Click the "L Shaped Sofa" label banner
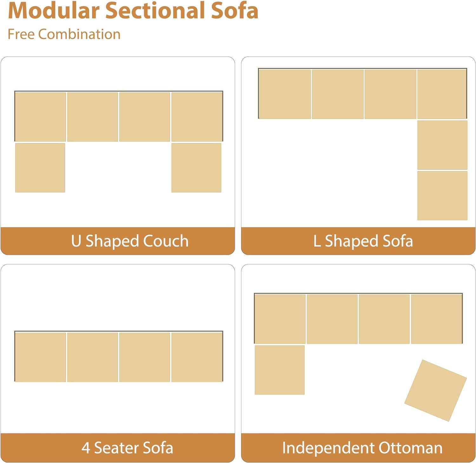476x463 pixels. [x=363, y=241]
